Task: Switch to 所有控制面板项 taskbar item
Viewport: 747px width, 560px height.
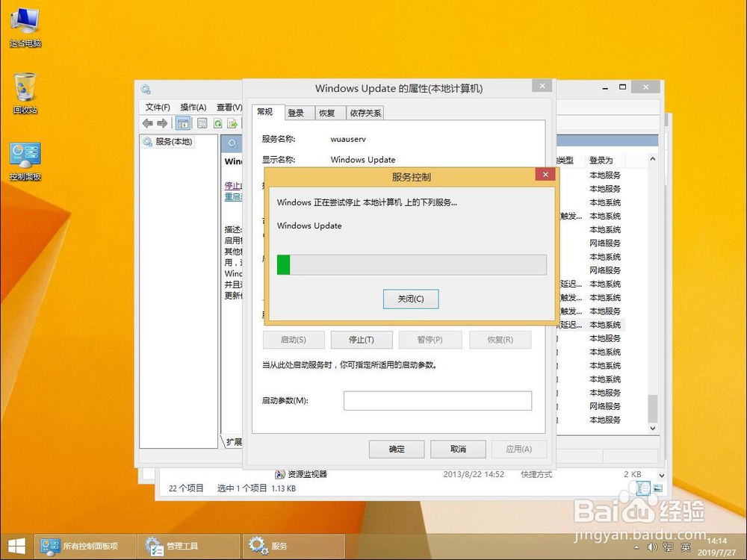Action: pos(85,547)
